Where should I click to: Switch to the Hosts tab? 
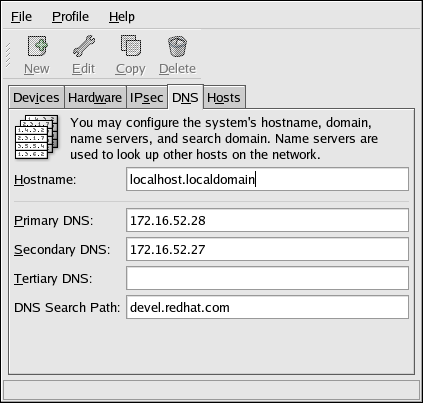point(224,98)
